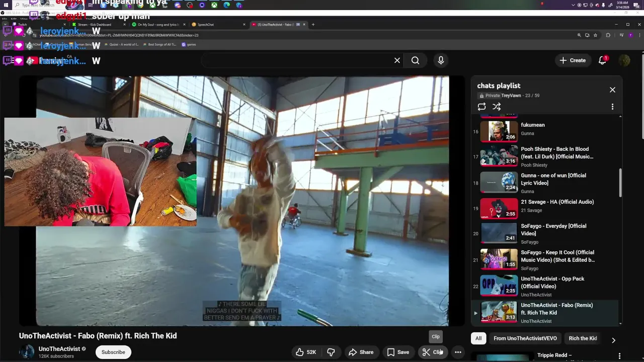Viewport: 644px width, 362px height.
Task: Open UnoTheActivist channel name link
Action: point(59,349)
